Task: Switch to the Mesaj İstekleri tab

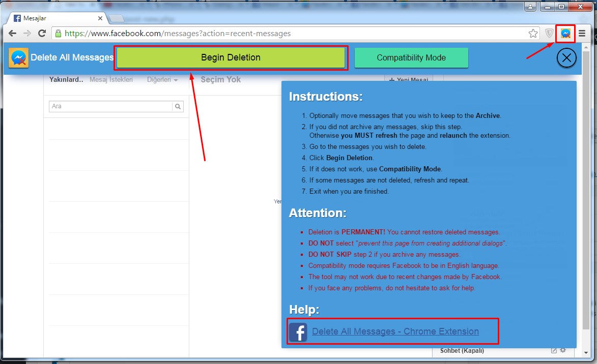Action: click(111, 80)
